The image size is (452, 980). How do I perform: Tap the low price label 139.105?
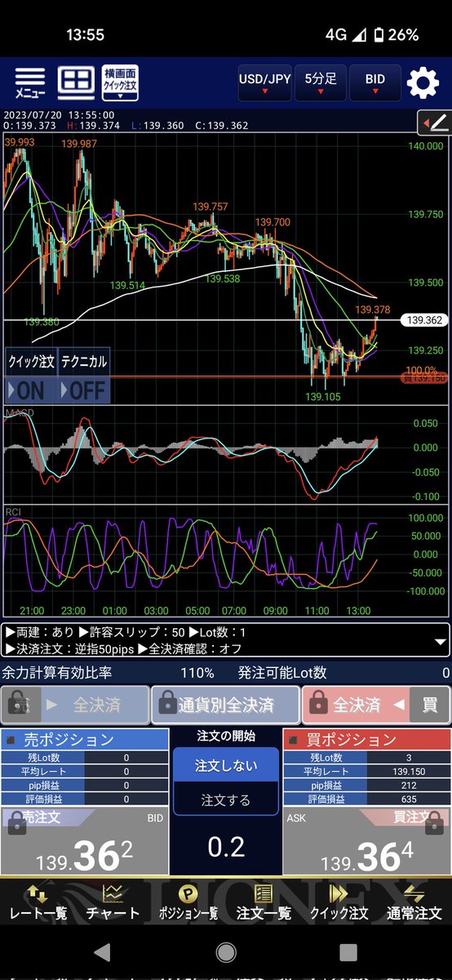323,396
